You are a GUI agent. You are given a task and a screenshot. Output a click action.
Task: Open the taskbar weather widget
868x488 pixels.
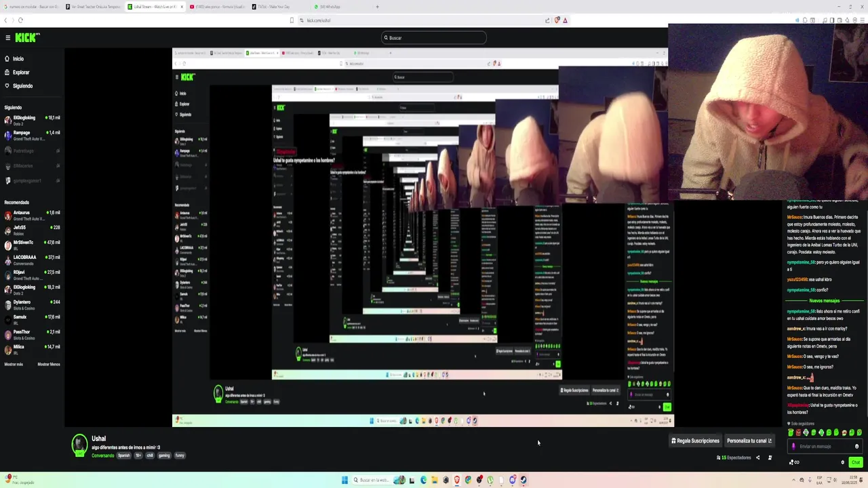tap(18, 480)
